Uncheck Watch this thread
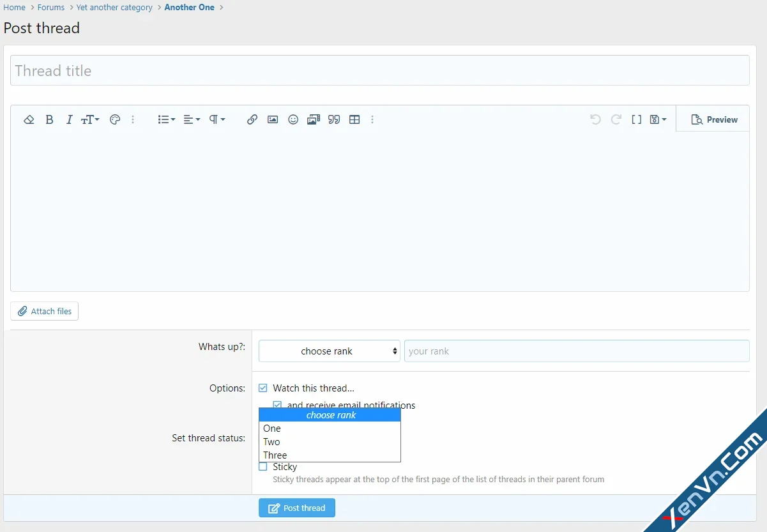 pyautogui.click(x=262, y=388)
